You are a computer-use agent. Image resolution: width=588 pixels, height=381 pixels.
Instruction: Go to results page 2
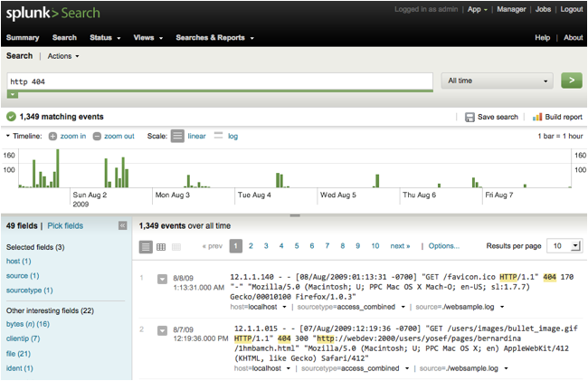click(x=251, y=246)
